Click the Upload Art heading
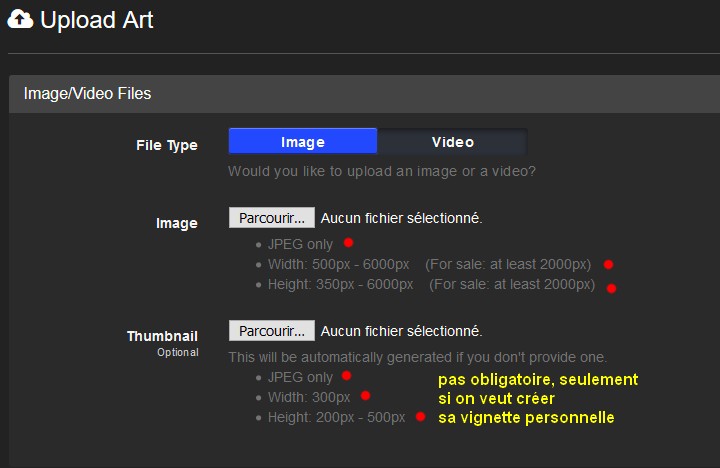The height and width of the screenshot is (468, 720). [96, 20]
